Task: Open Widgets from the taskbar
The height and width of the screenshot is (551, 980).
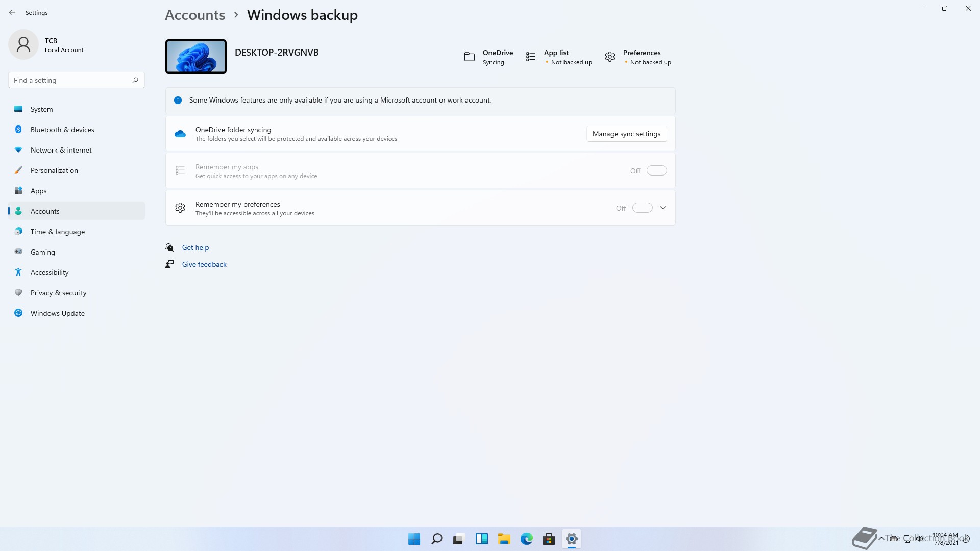Action: (481, 539)
